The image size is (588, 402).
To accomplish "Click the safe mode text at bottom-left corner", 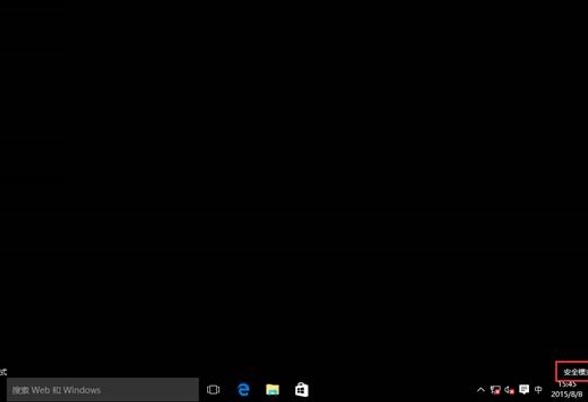I will click(x=3, y=372).
